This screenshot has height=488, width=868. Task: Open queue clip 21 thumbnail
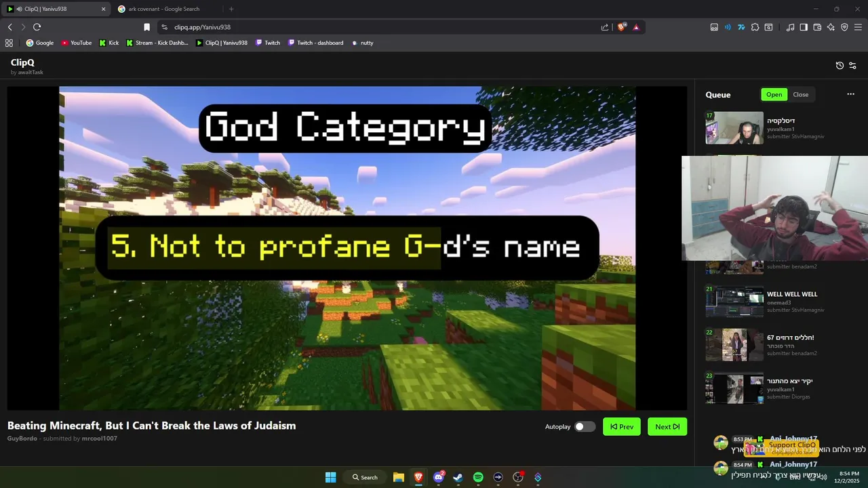pyautogui.click(x=734, y=302)
